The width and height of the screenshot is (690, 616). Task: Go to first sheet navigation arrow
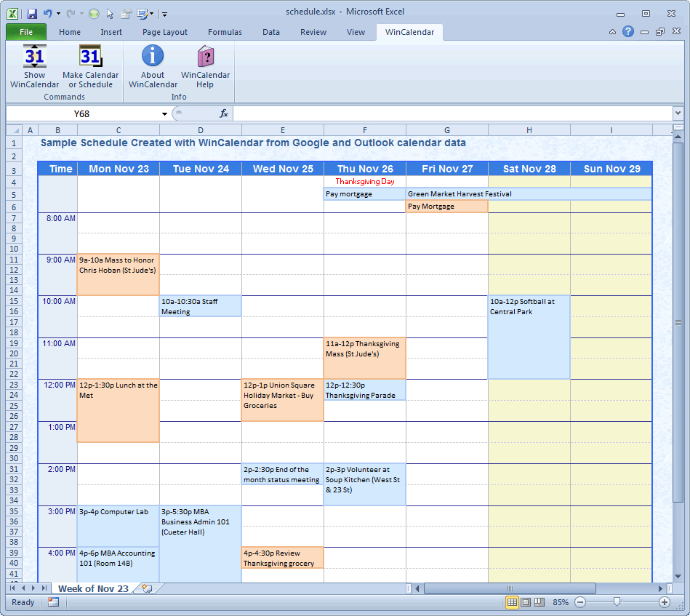pos(12,588)
